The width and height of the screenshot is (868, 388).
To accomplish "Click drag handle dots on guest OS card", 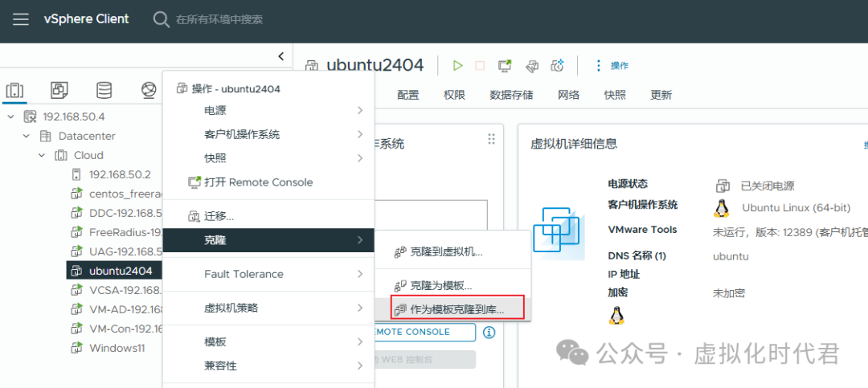I will pyautogui.click(x=491, y=139).
